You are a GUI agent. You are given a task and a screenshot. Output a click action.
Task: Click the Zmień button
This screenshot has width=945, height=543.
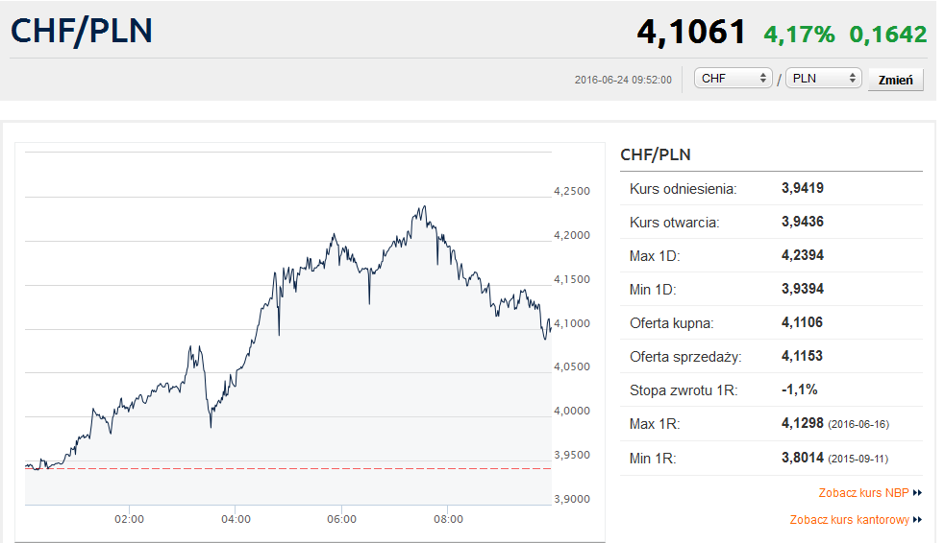pyautogui.click(x=896, y=80)
